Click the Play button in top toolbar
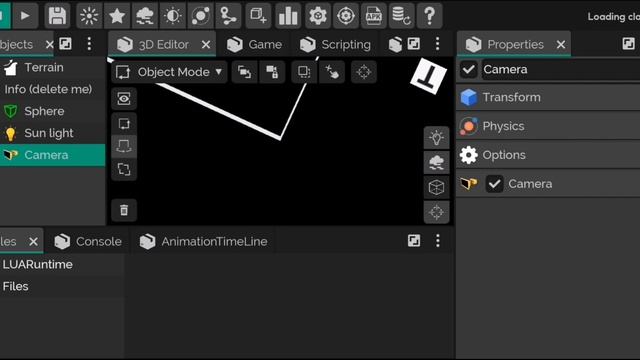The height and width of the screenshot is (360, 640). point(25,16)
